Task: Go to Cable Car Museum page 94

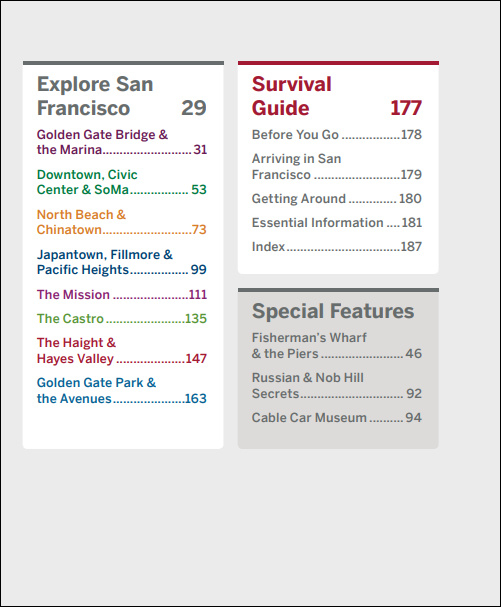Action: coord(336,418)
